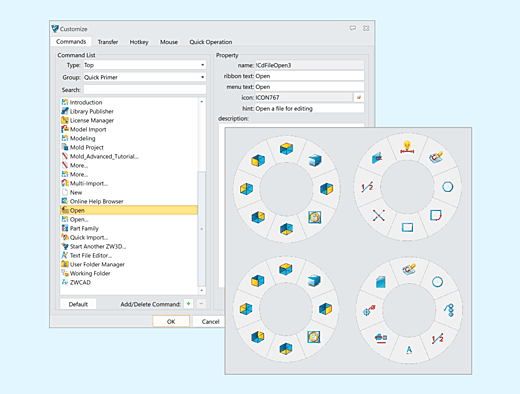The width and height of the screenshot is (520, 394).
Task: Click the help bubble icon in Customize title bar
Action: click(x=353, y=28)
